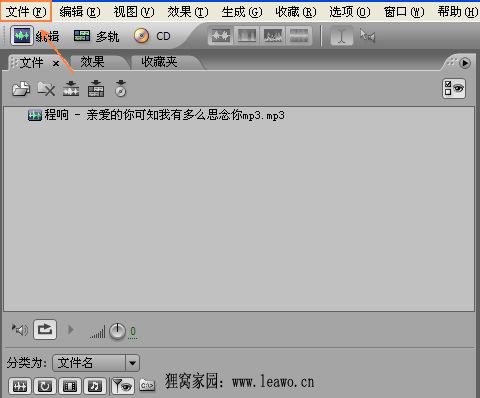
Task: Select spectral phase display icon
Action: tap(299, 35)
